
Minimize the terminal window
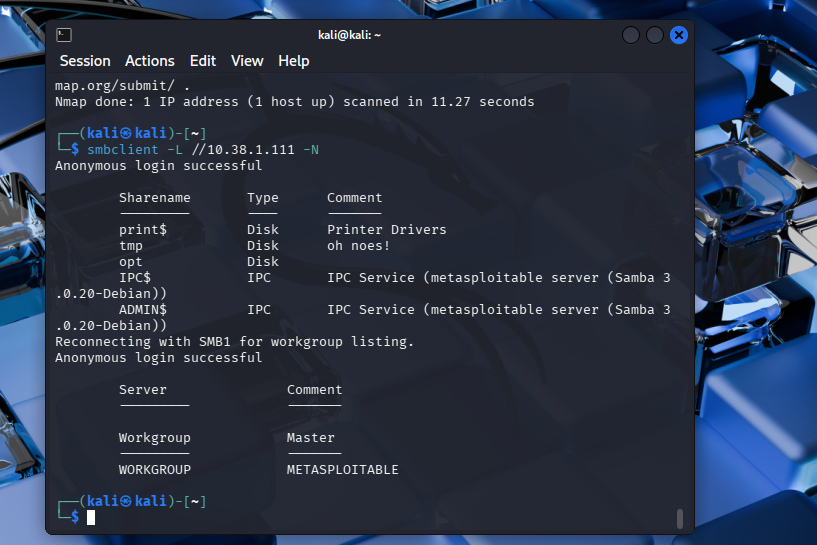[631, 35]
